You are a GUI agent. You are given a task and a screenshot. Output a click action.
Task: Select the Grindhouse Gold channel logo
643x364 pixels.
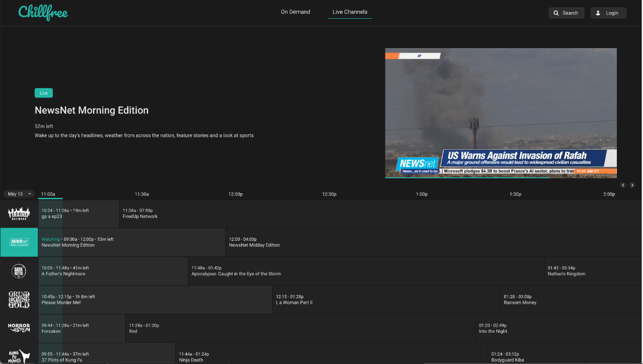19,300
